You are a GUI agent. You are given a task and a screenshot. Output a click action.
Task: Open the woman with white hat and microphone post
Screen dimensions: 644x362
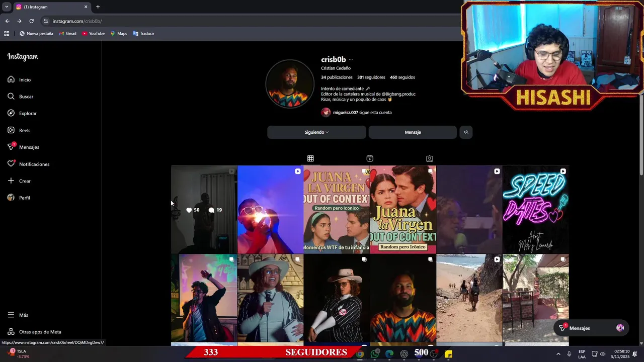point(270,298)
